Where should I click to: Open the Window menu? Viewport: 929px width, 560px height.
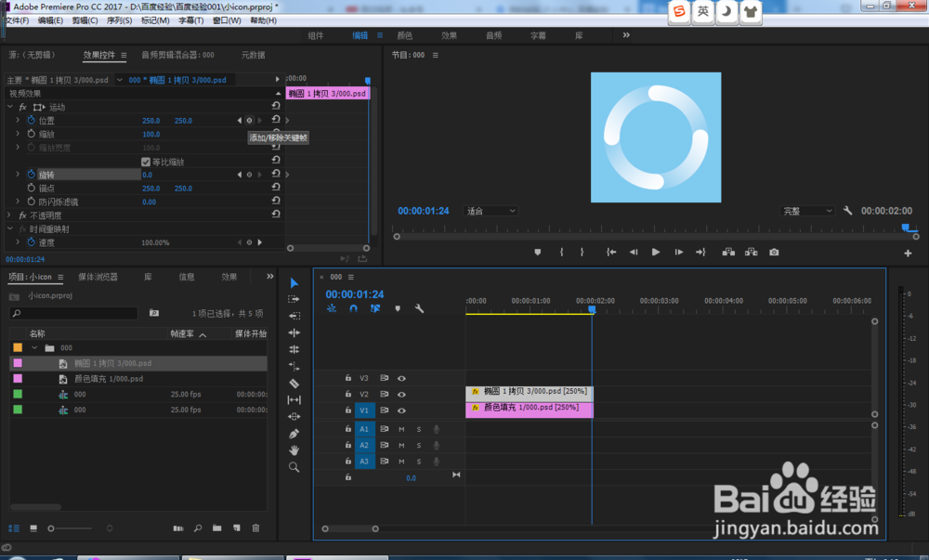pos(227,20)
